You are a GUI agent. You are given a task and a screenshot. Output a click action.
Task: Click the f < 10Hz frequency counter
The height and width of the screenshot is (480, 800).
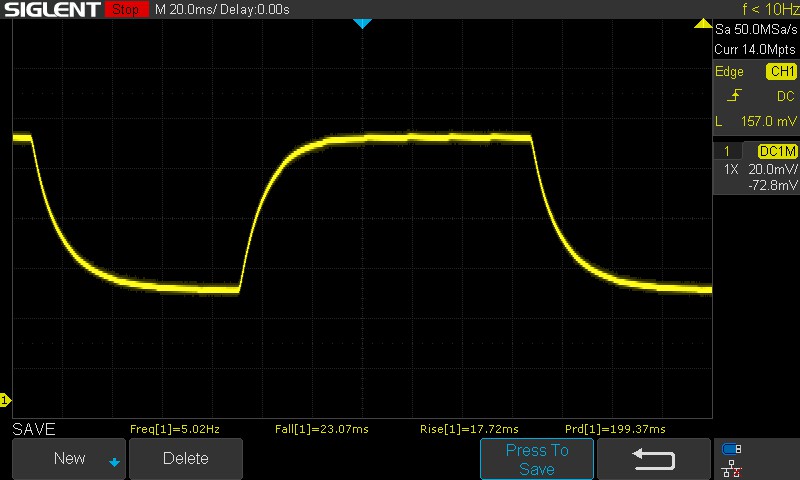tap(770, 9)
